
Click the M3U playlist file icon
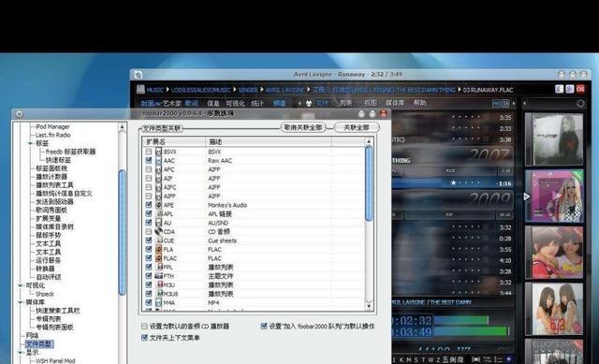click(159, 284)
